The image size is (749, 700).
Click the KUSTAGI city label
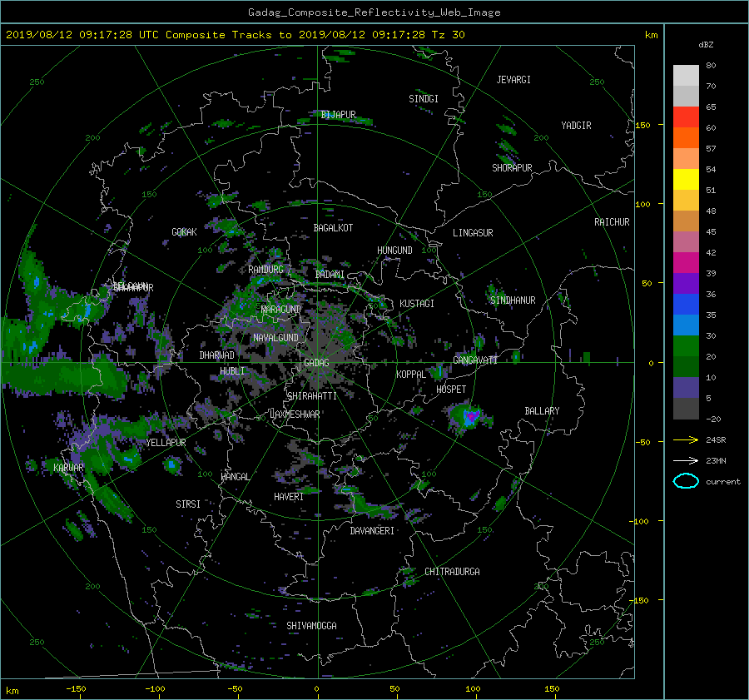point(417,304)
